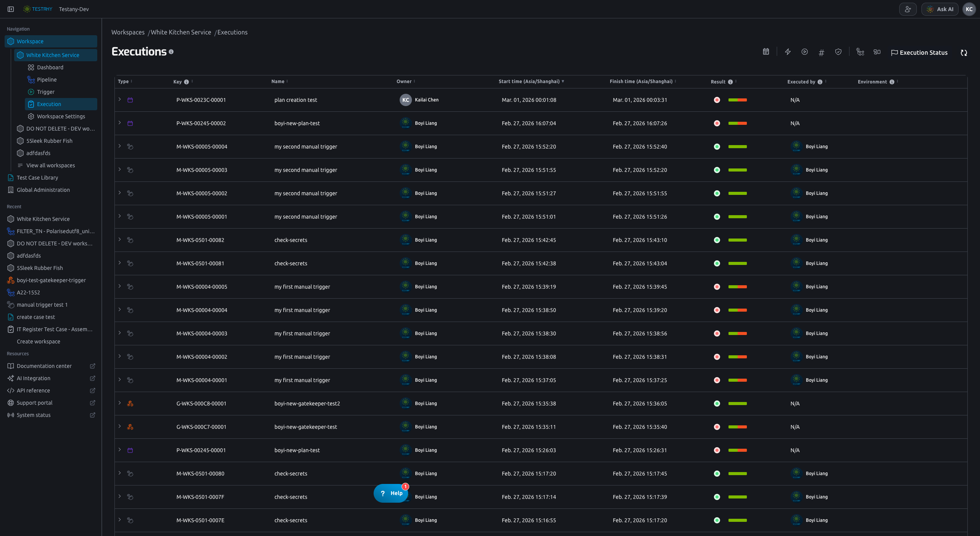Click the play circle filter icon
The image size is (980, 536).
(805, 52)
